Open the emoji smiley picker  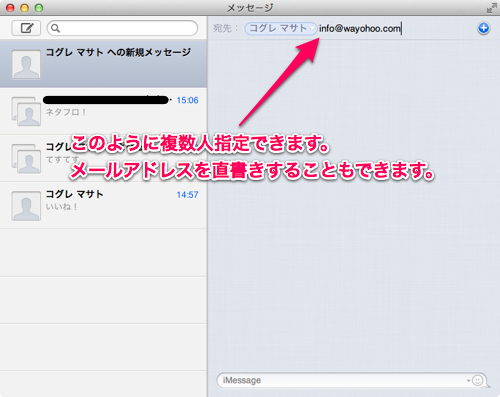click(x=478, y=380)
